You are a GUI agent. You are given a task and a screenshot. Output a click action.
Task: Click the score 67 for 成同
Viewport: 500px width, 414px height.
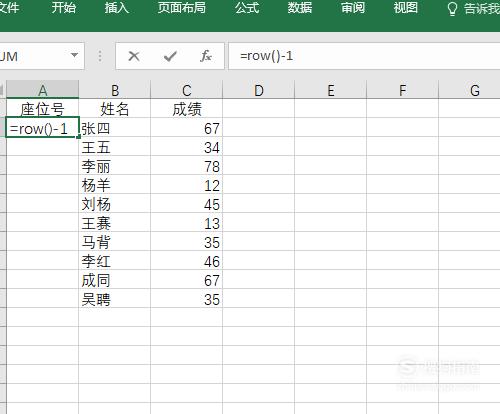coord(187,279)
